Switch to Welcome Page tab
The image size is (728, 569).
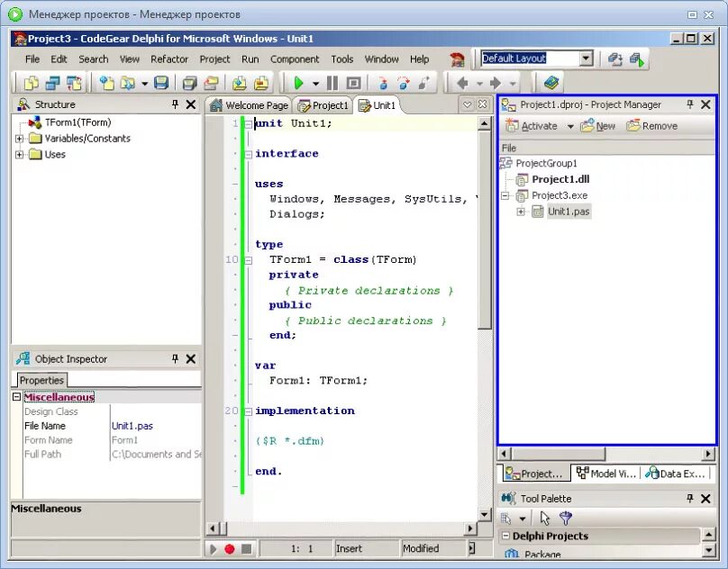pyautogui.click(x=249, y=105)
